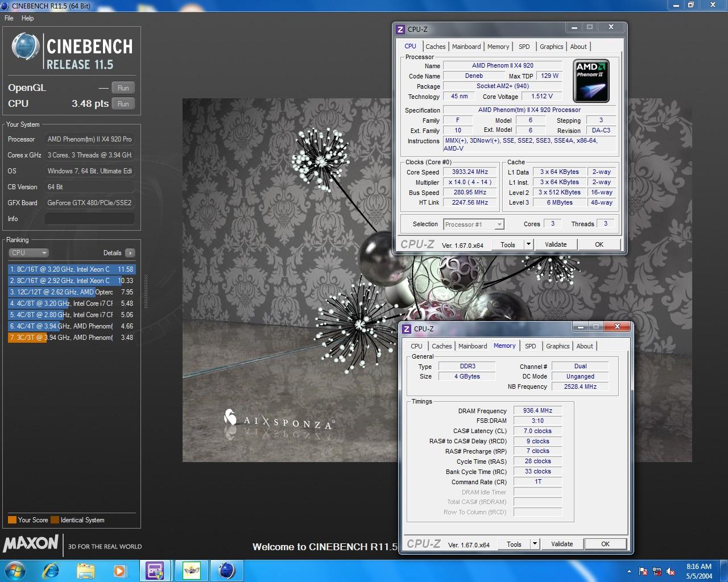728x582 pixels.
Task: Open SPD tab in lower CPU-Z window
Action: pyautogui.click(x=531, y=346)
